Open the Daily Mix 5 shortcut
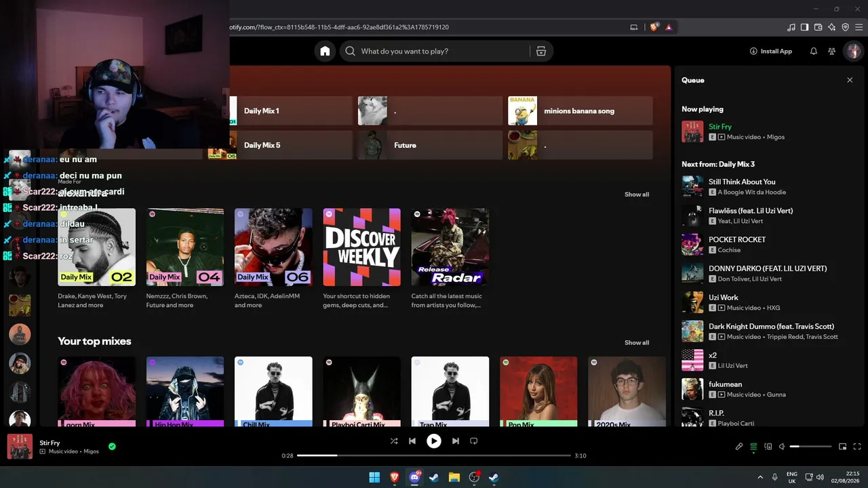The height and width of the screenshot is (488, 868). point(281,145)
